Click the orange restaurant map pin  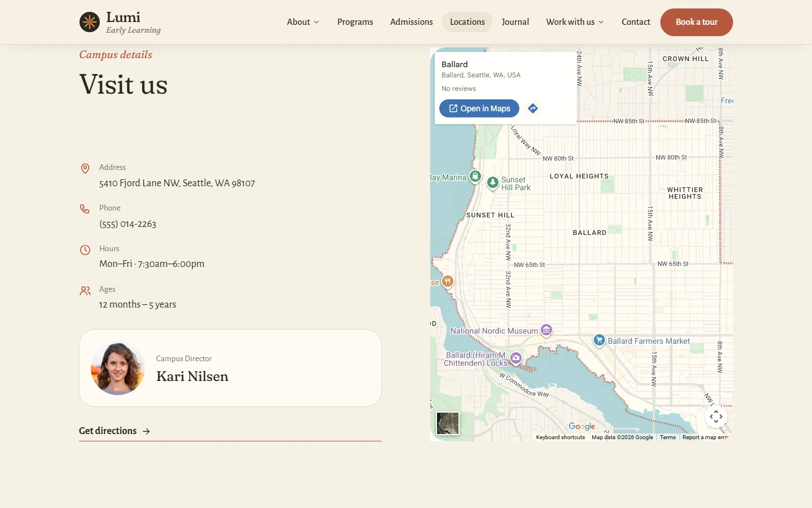point(448,281)
